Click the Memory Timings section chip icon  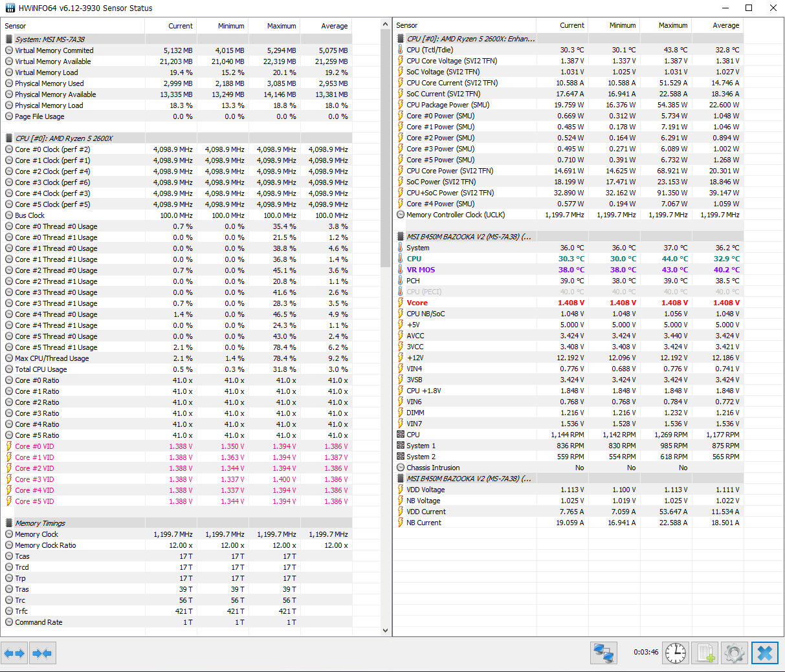coord(9,523)
